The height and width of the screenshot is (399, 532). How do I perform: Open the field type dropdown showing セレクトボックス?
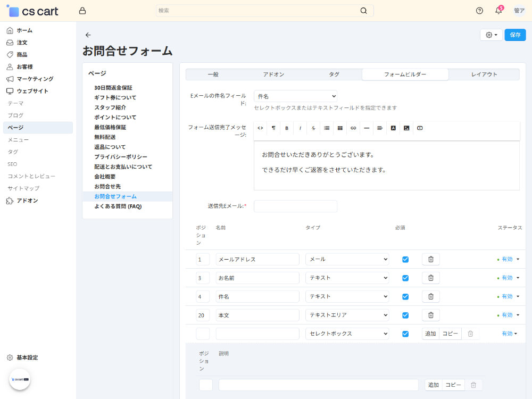[x=347, y=334]
